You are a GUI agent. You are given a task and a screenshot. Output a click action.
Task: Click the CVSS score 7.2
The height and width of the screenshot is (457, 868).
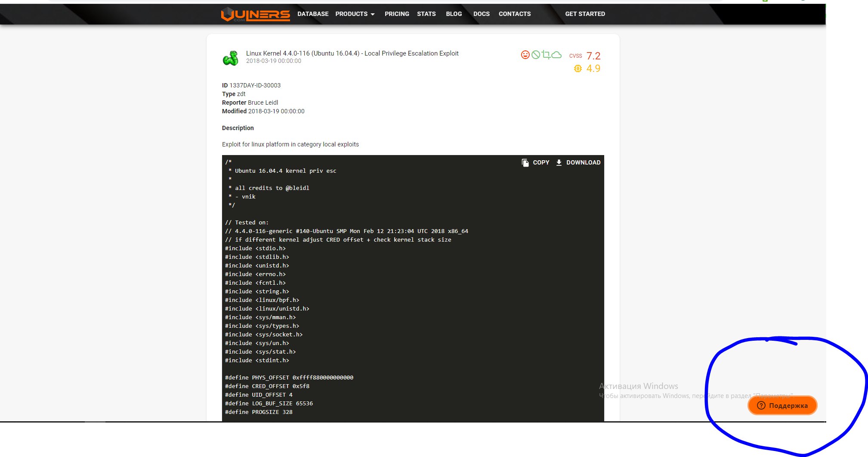[x=593, y=56]
